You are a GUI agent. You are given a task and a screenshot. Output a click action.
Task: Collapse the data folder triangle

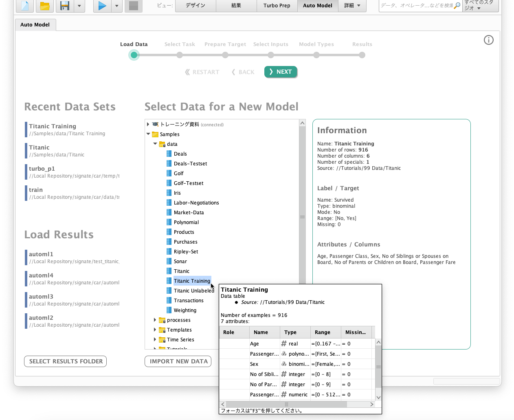click(155, 144)
